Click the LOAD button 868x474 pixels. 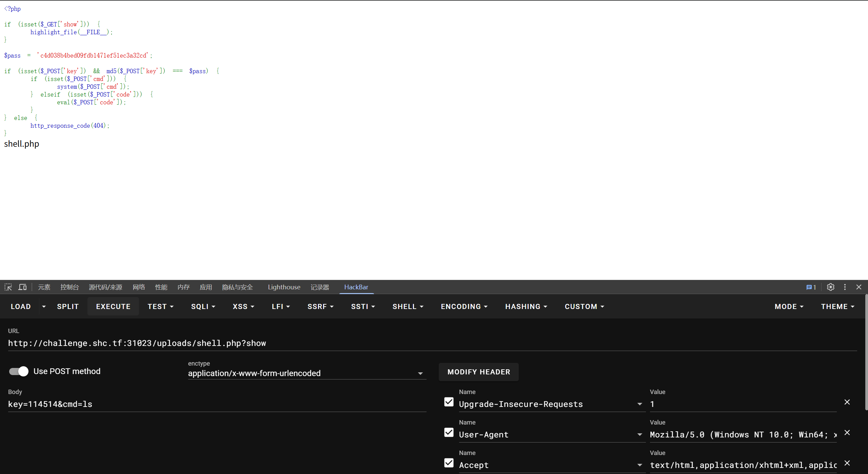tap(21, 306)
